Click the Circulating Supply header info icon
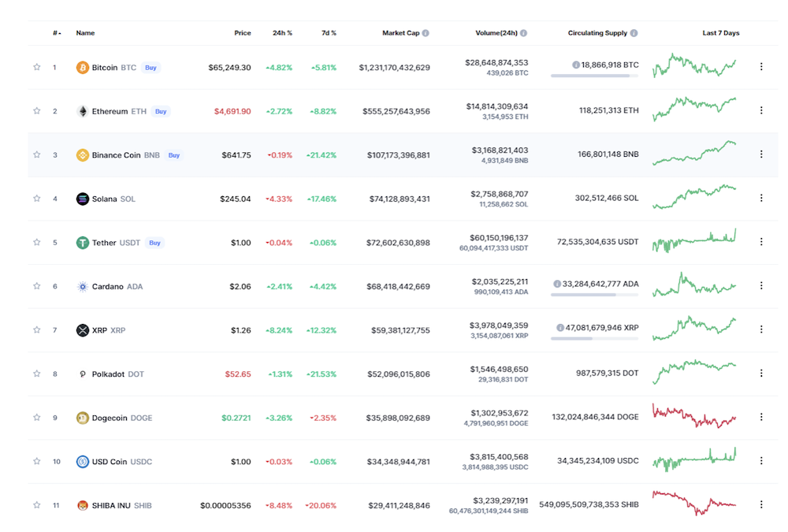Viewport: 788px width, 532px height. point(634,33)
